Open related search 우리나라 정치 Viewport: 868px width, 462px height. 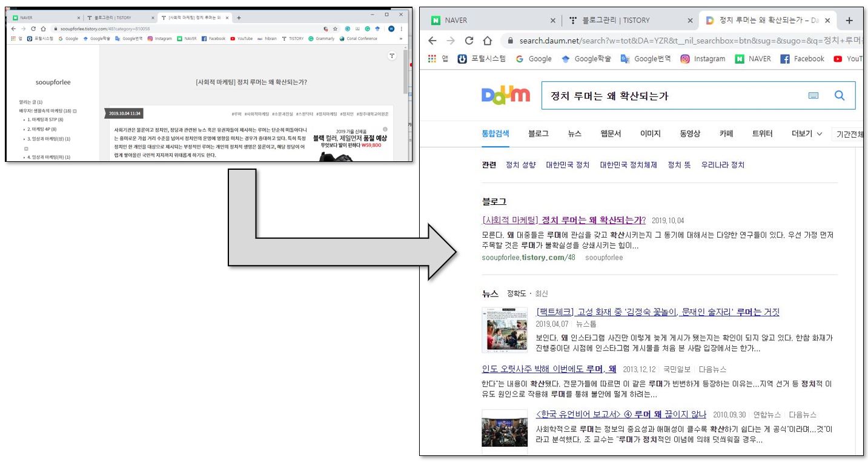click(x=723, y=165)
